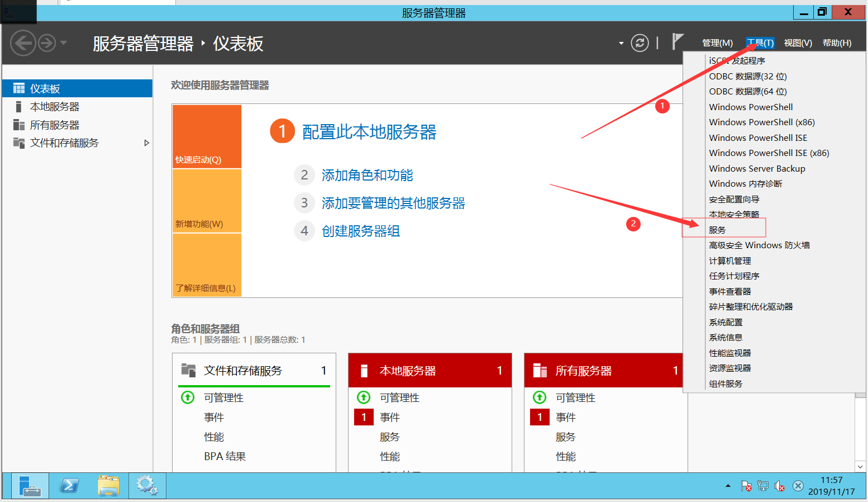Click the muted speaker tray icon
868x502 pixels.
(780, 486)
